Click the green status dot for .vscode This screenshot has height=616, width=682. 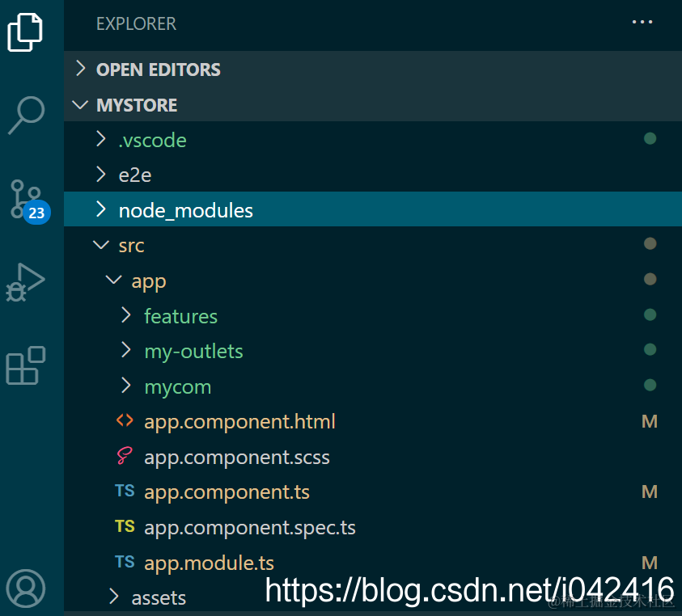click(650, 138)
